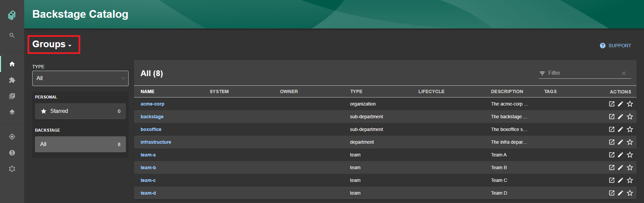Go to Home via sidebar house icon
Screen dimensions: 644x203
click(12, 64)
